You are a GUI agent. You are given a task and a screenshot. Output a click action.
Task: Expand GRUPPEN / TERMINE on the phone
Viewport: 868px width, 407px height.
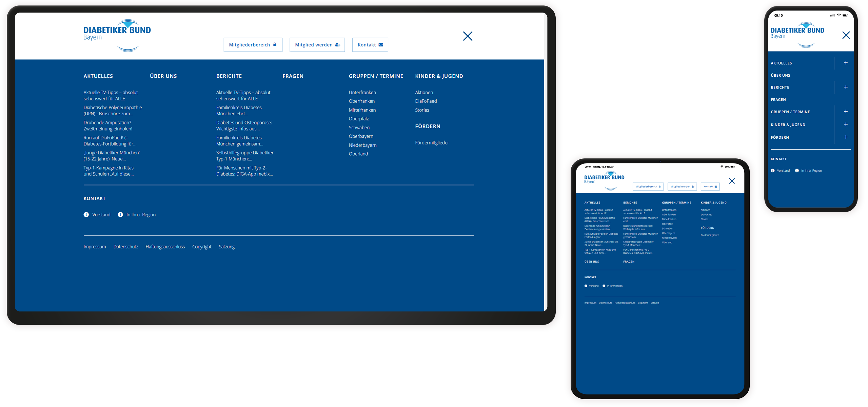845,111
